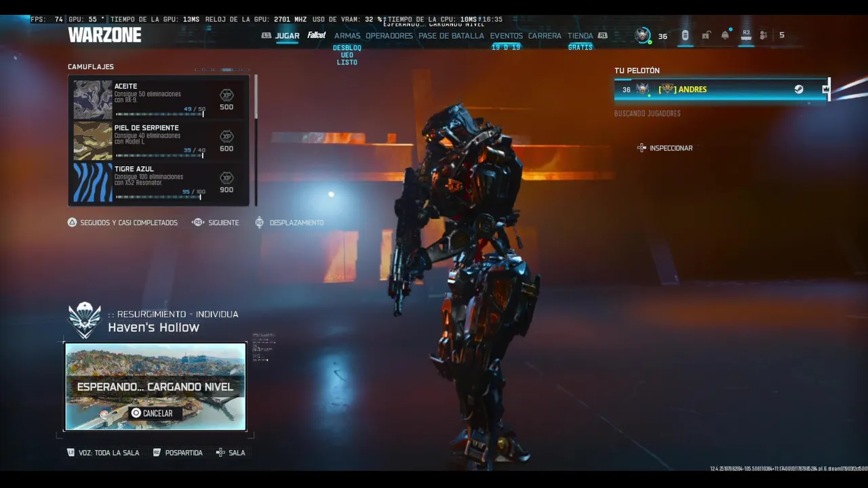Click the unlock padlock icon in top bar
This screenshot has width=868, height=488.
pos(706,35)
